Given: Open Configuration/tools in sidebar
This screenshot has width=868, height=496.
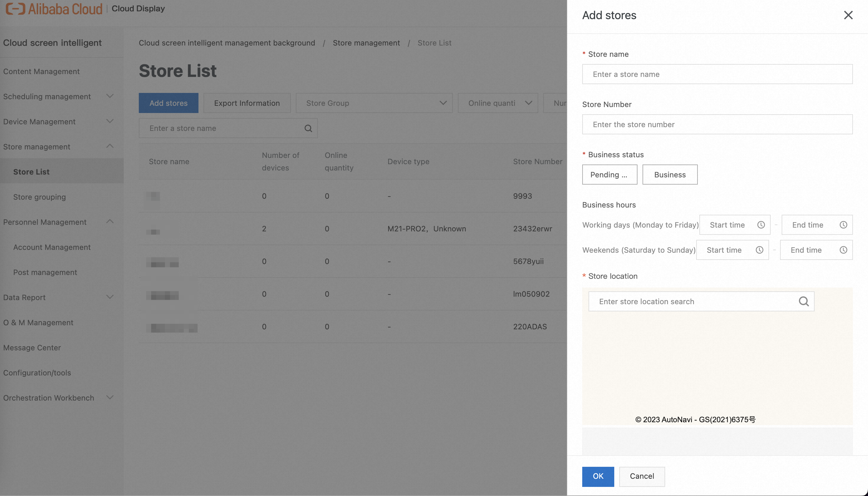Looking at the screenshot, I should coord(37,373).
